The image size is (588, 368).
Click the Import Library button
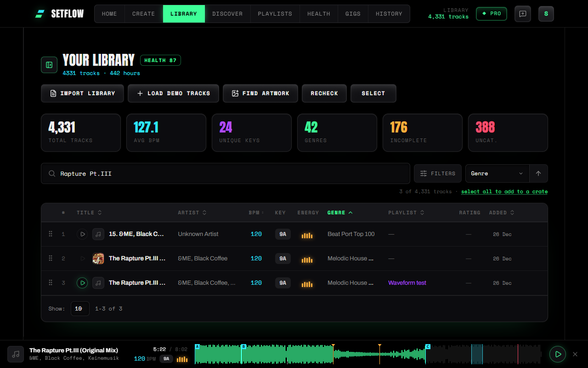82,93
